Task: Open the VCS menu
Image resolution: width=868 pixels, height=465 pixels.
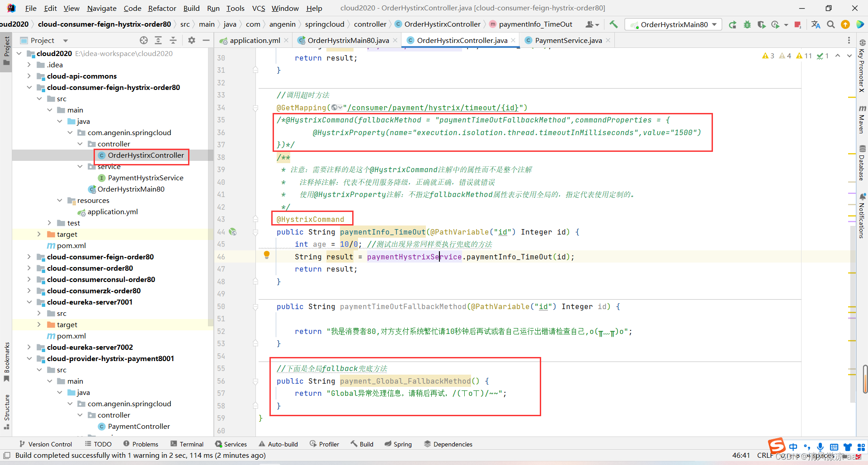Action: [259, 8]
